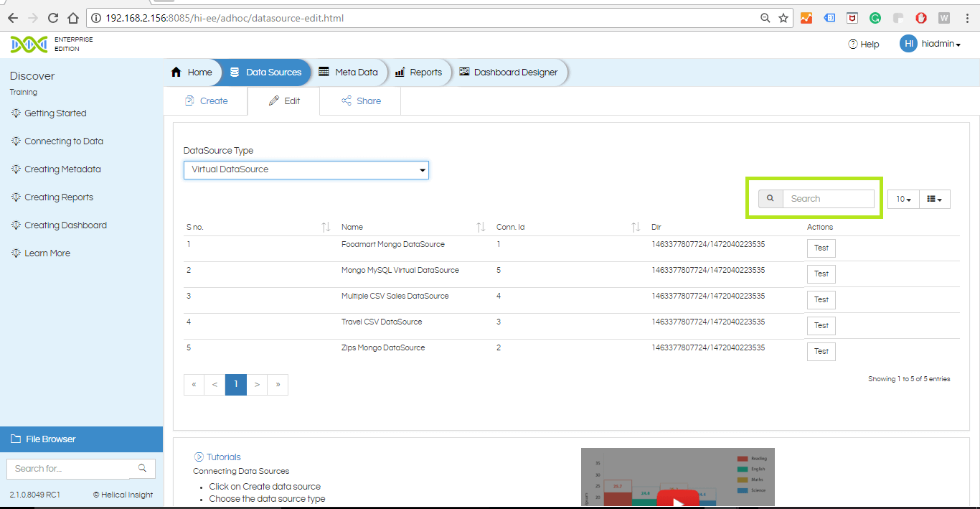This screenshot has width=980, height=509.
Task: Go to the Home tab
Action: 192,73
